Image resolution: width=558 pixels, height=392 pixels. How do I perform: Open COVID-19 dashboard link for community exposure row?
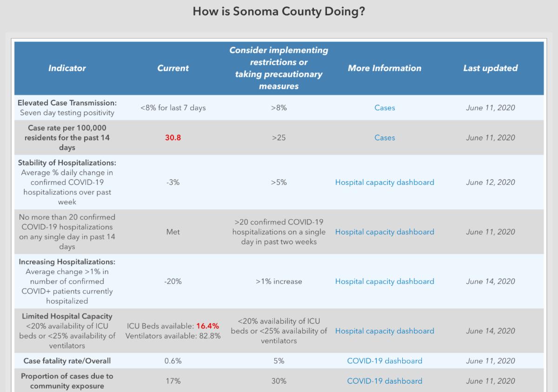pos(385,381)
